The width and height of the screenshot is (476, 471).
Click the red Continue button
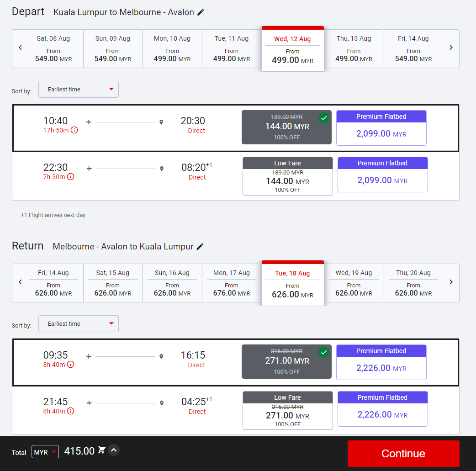point(403,453)
